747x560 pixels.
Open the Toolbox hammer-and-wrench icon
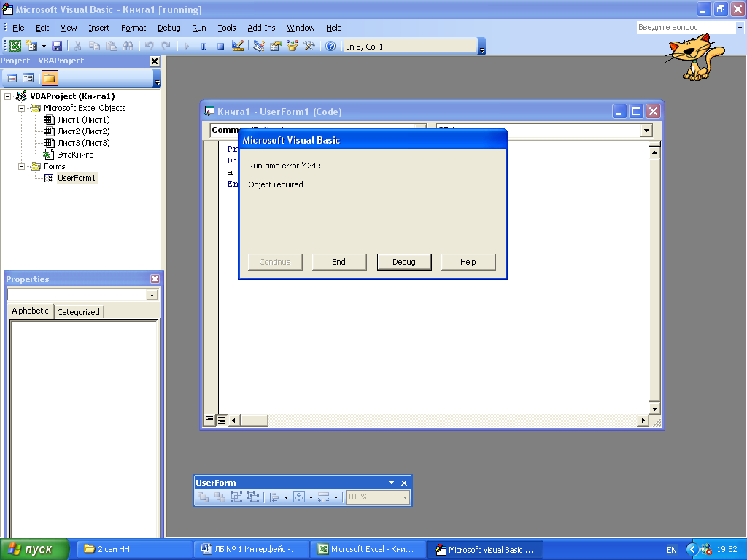(309, 46)
